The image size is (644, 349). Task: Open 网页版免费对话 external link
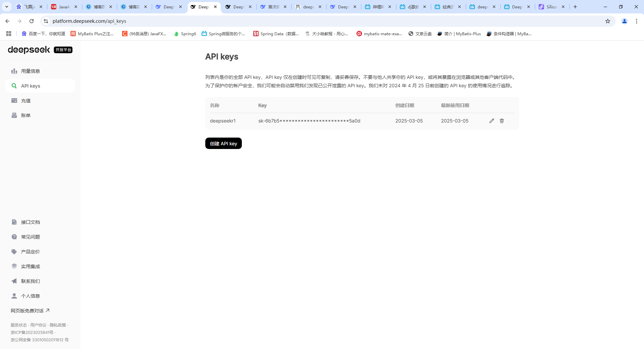pos(30,311)
